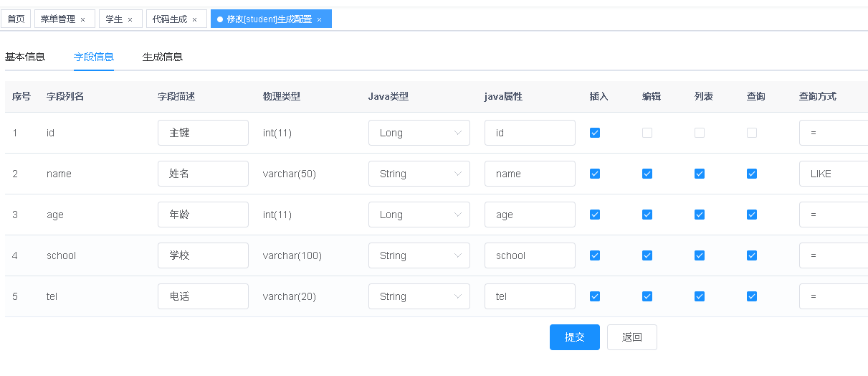Open the 首页 tab
This screenshot has height=376, width=868.
[x=16, y=19]
